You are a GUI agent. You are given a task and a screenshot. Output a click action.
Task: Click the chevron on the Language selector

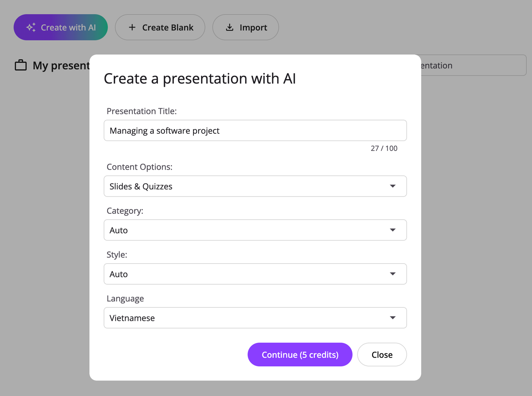[393, 318]
